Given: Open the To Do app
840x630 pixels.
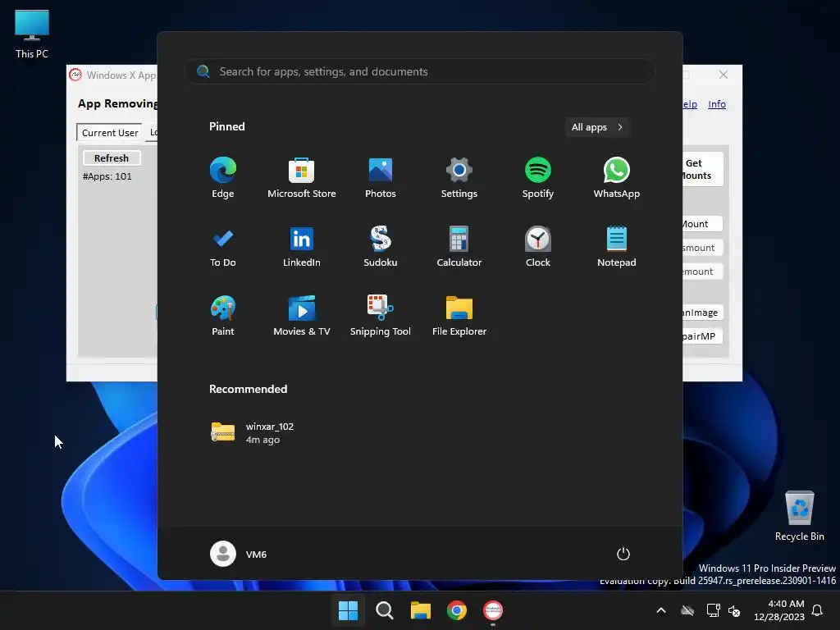Looking at the screenshot, I should [x=223, y=247].
